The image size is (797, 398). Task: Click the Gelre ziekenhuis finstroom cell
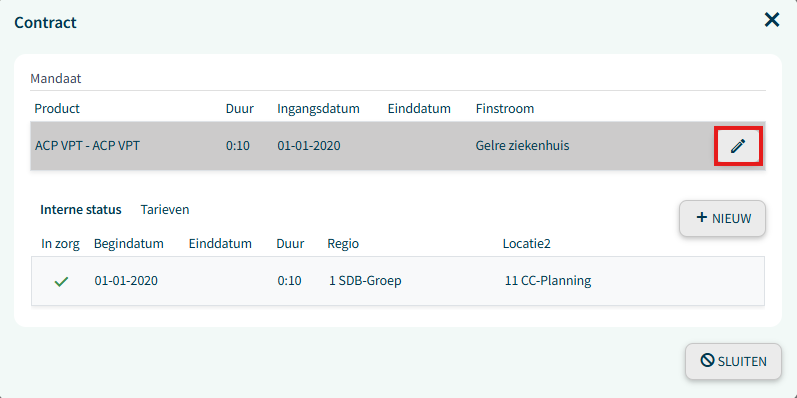523,146
